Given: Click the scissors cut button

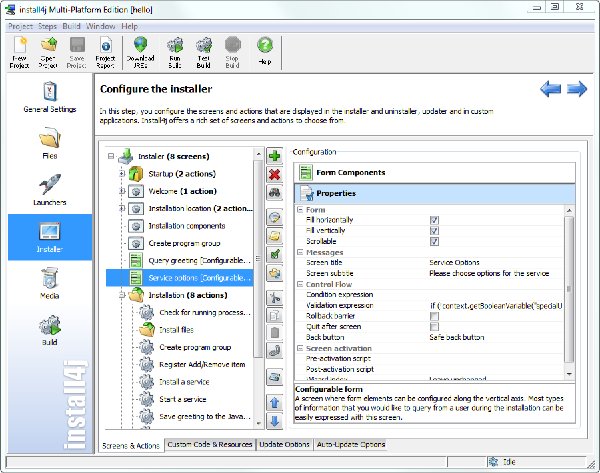Looking at the screenshot, I should tap(274, 298).
